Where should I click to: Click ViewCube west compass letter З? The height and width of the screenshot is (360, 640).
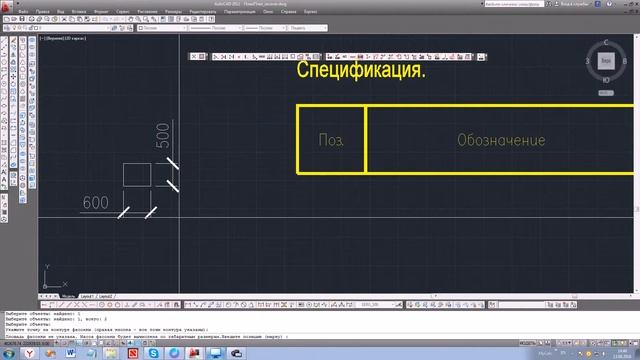(588, 61)
